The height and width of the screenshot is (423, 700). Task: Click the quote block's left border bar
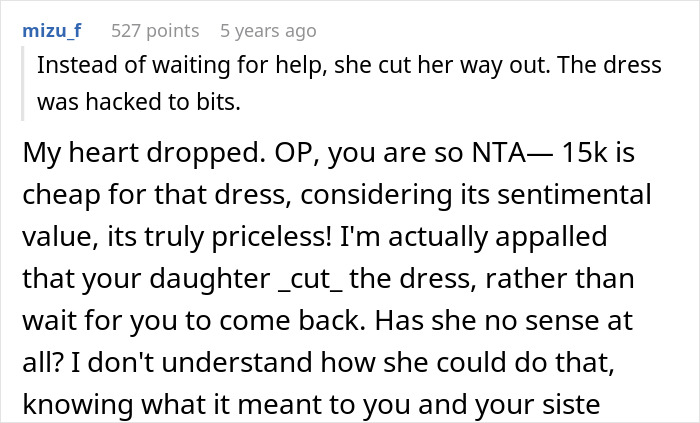click(x=25, y=82)
